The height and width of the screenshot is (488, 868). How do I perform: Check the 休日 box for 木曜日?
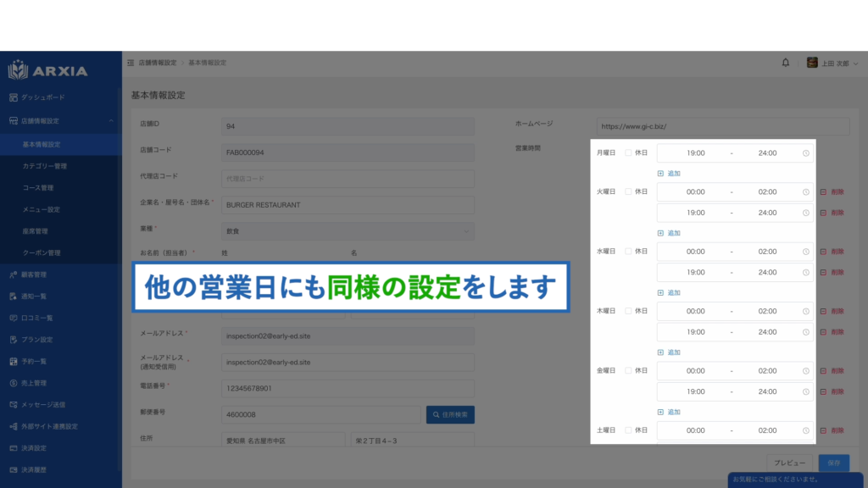pos(628,311)
